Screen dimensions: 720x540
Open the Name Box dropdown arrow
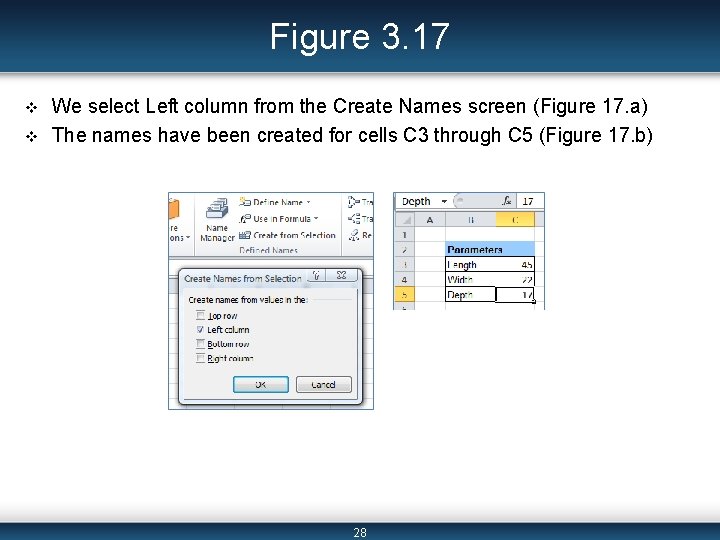(444, 201)
